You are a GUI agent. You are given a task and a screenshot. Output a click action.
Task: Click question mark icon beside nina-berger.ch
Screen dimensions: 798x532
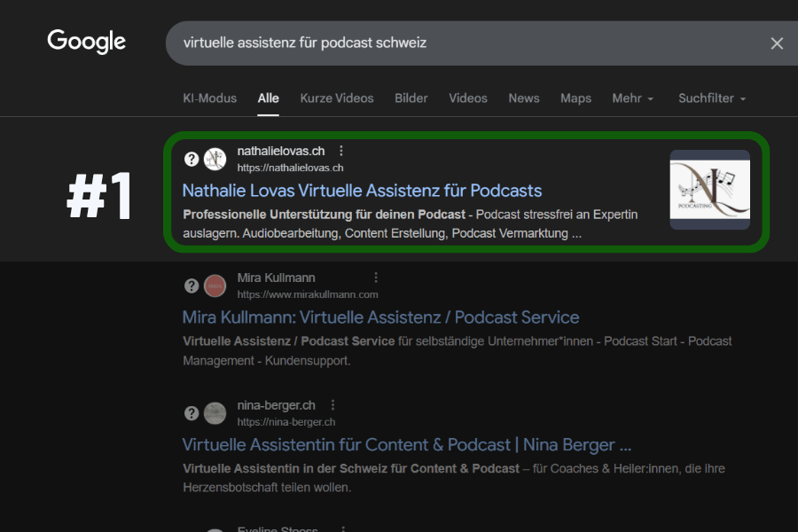[x=192, y=413]
